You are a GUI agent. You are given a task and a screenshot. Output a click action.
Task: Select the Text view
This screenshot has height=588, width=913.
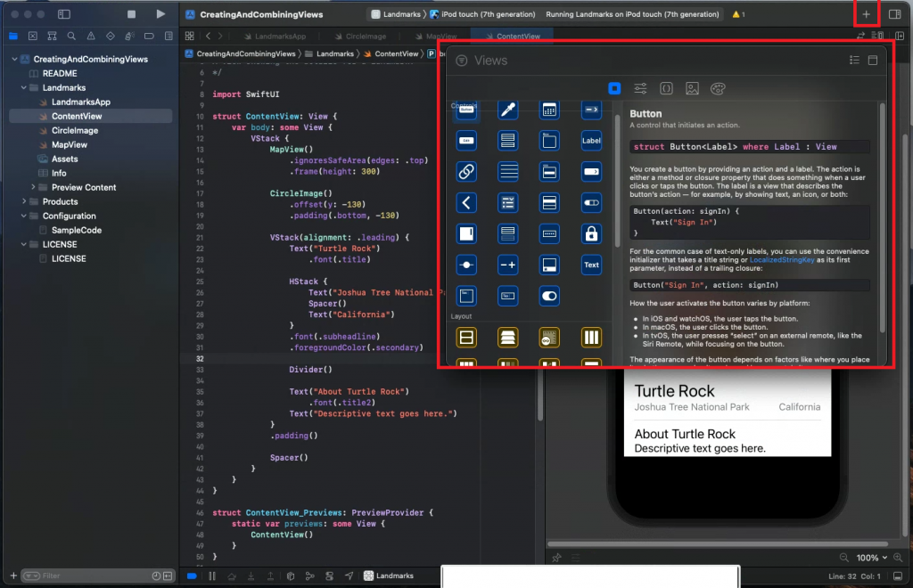591,265
